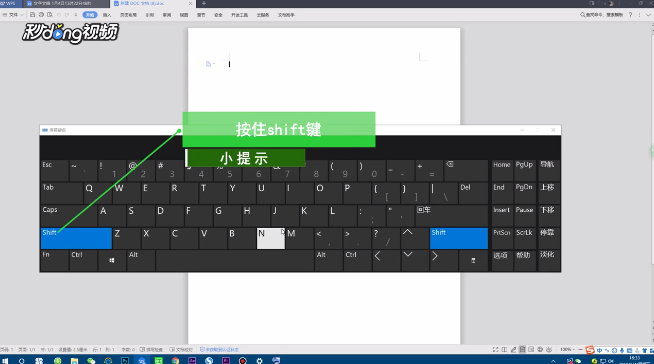654x364 pixels.
Task: Click the clock in the system tray
Action: point(634,360)
